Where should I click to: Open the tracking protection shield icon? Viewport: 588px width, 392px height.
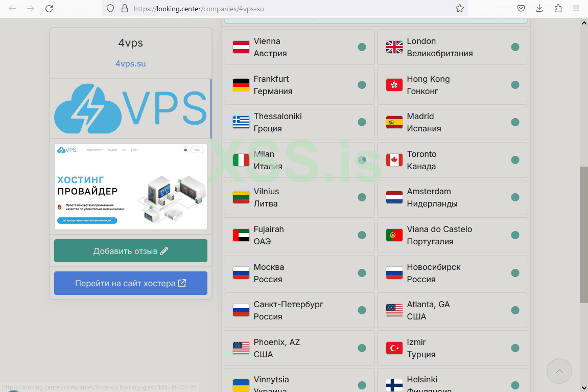click(110, 9)
